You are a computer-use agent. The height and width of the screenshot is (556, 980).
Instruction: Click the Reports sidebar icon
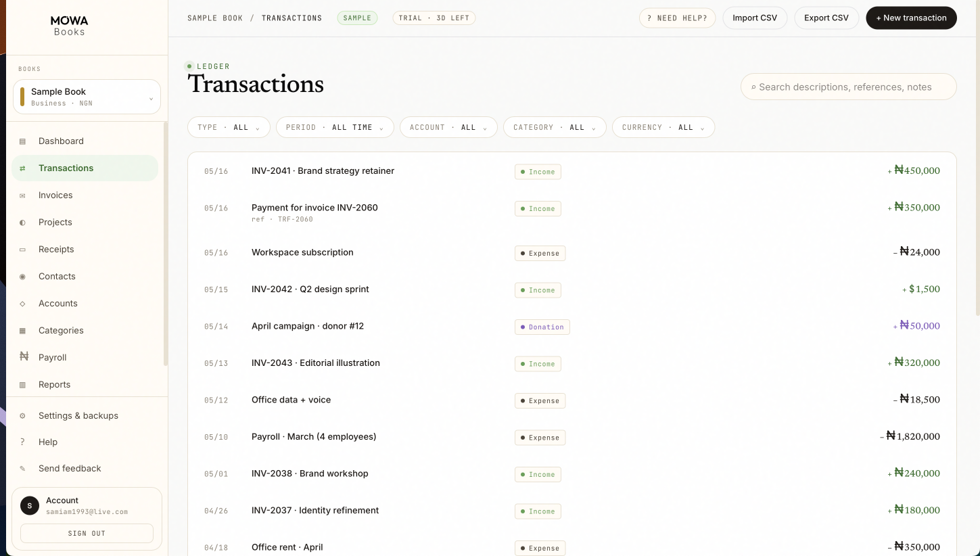[x=22, y=385]
